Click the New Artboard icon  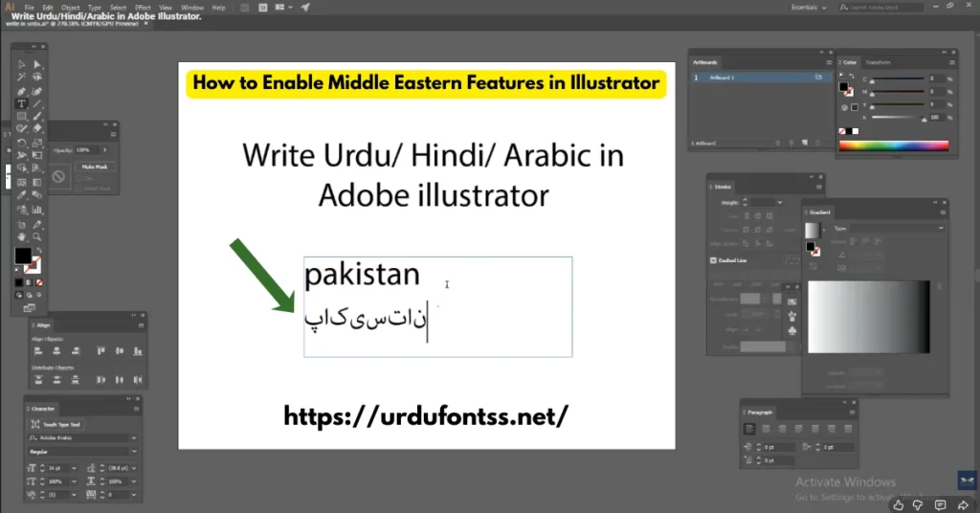805,144
